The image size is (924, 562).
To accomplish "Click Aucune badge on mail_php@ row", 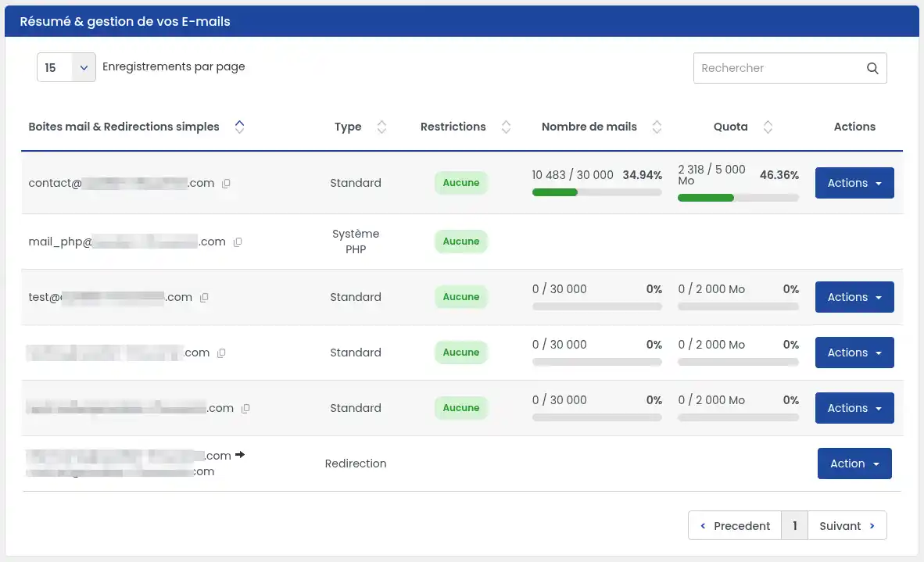I will [x=460, y=242].
